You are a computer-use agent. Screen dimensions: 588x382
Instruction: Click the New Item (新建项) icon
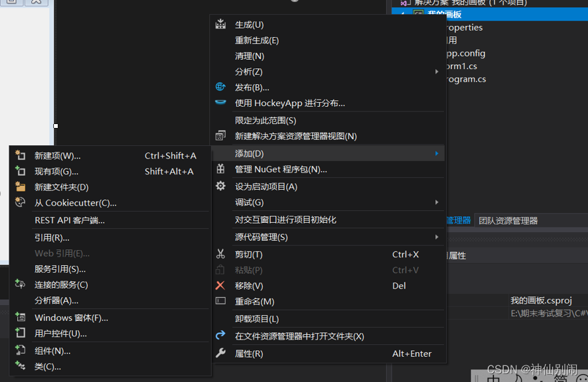point(21,155)
